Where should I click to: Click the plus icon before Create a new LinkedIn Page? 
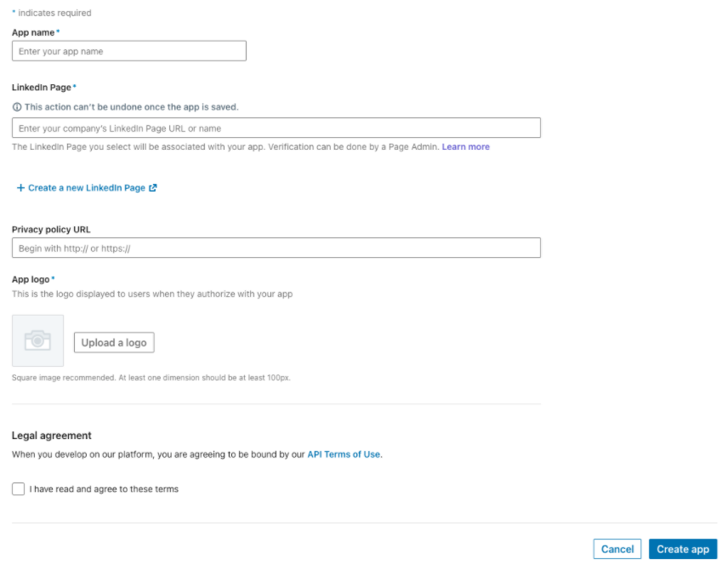click(20, 188)
